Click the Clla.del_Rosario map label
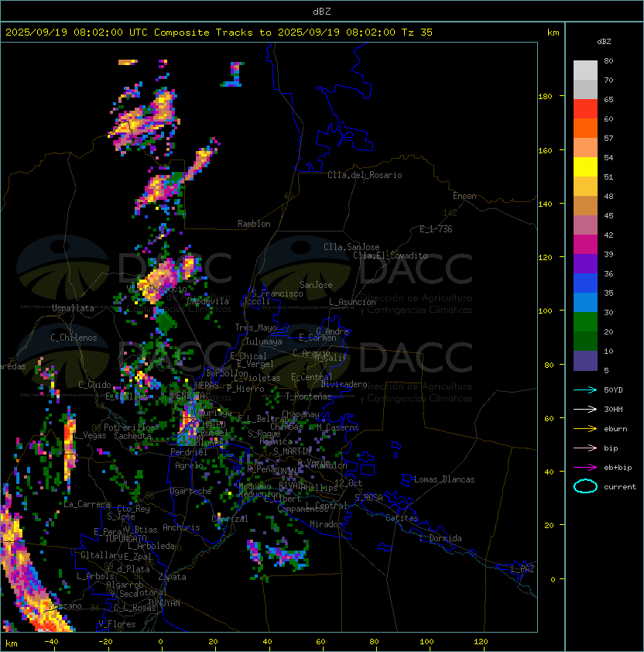This screenshot has width=644, height=652. pyautogui.click(x=365, y=175)
